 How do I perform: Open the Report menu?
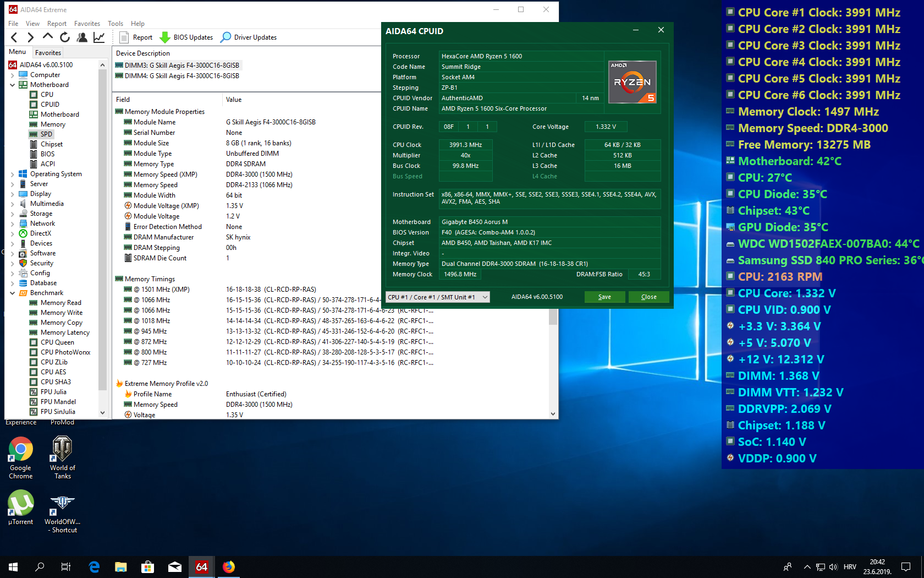[x=57, y=24]
